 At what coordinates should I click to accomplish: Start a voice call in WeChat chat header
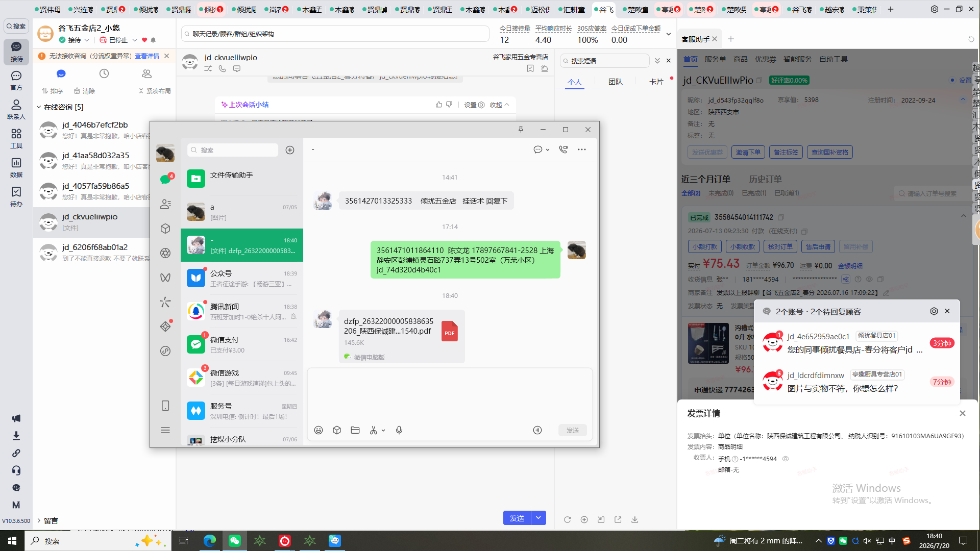click(563, 149)
